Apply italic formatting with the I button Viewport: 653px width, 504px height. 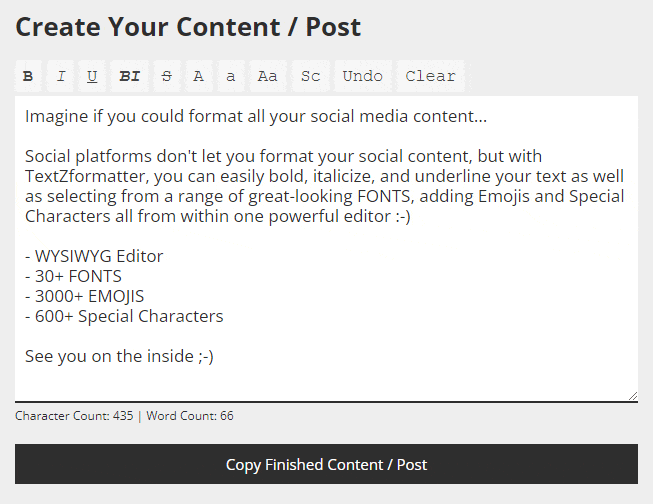pos(61,76)
